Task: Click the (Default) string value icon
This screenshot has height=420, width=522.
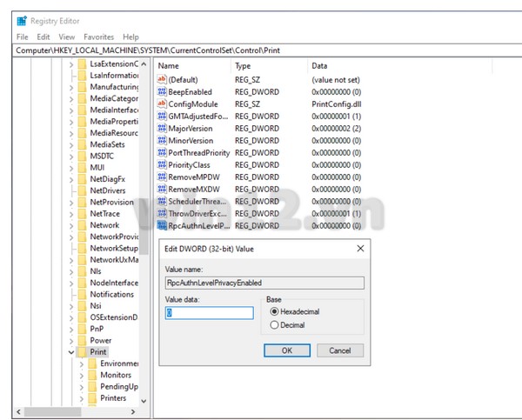Action: (162, 79)
